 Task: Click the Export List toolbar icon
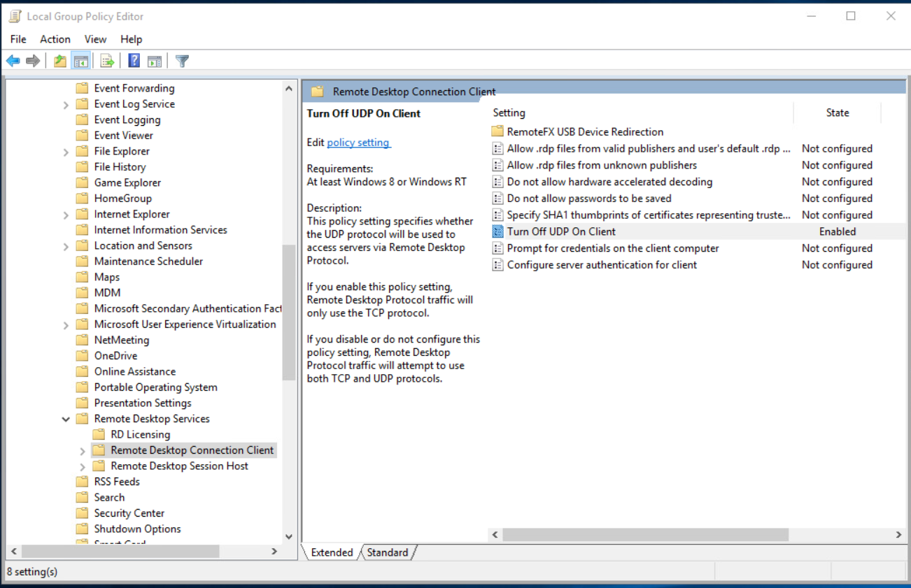point(107,62)
